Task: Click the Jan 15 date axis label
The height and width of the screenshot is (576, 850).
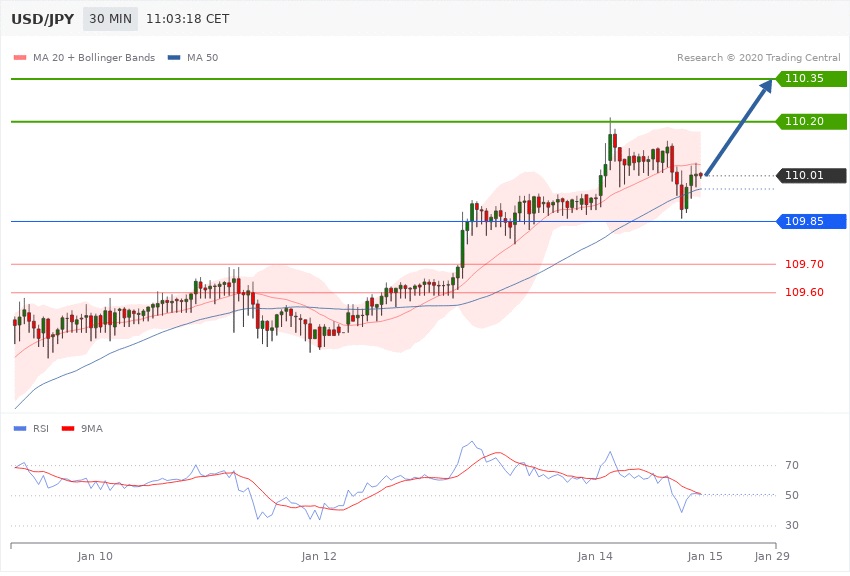Action: point(705,556)
